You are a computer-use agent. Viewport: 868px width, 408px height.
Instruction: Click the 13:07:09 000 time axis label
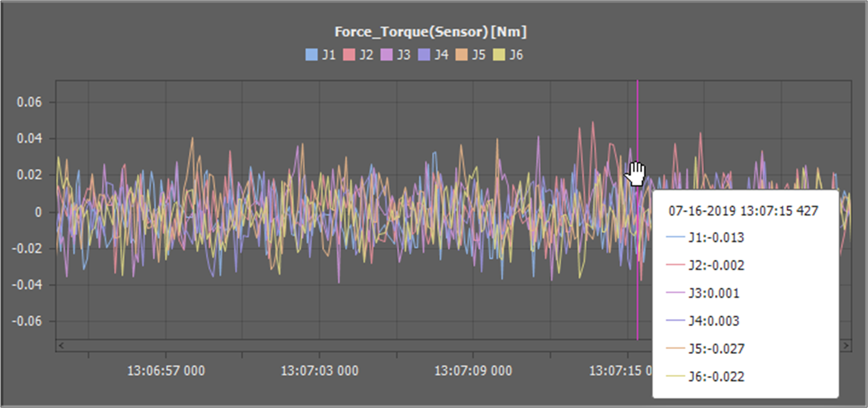tap(473, 371)
